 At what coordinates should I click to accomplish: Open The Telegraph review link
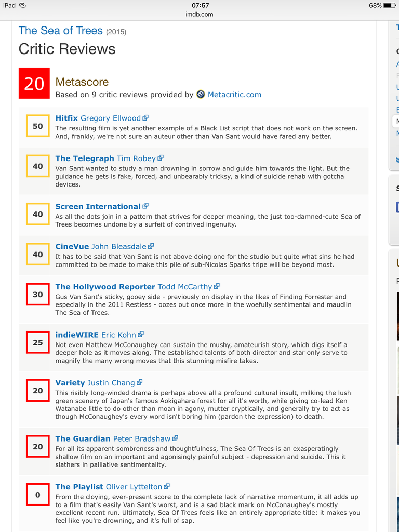click(x=84, y=158)
